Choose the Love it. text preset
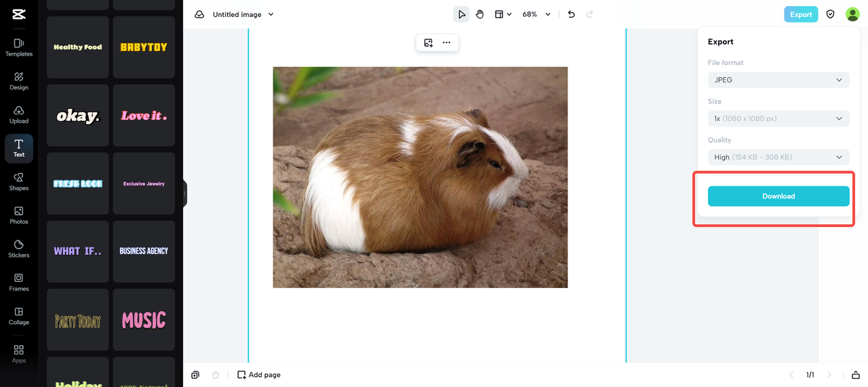 (144, 115)
